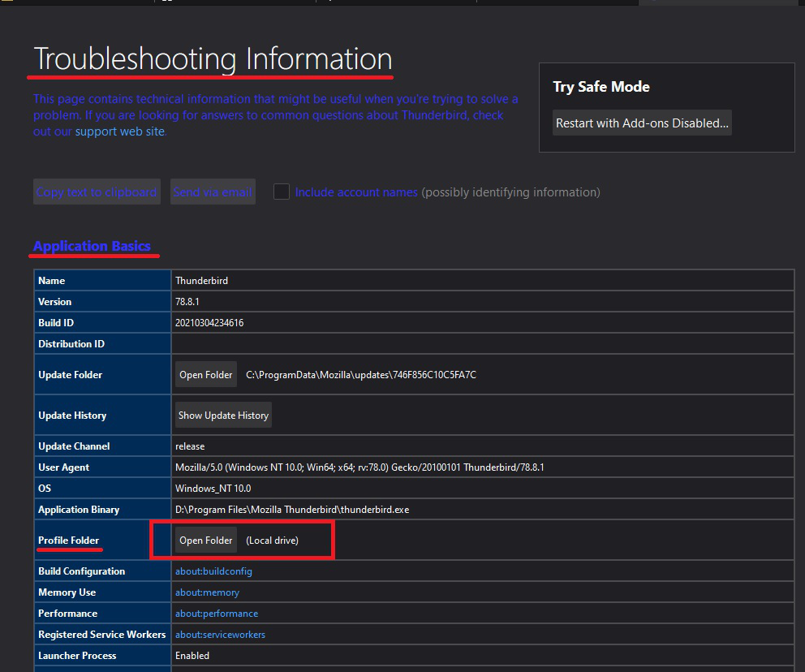Viewport: 805px width, 672px height.
Task: Click the Troubleshooting Information page title
Action: [x=213, y=59]
